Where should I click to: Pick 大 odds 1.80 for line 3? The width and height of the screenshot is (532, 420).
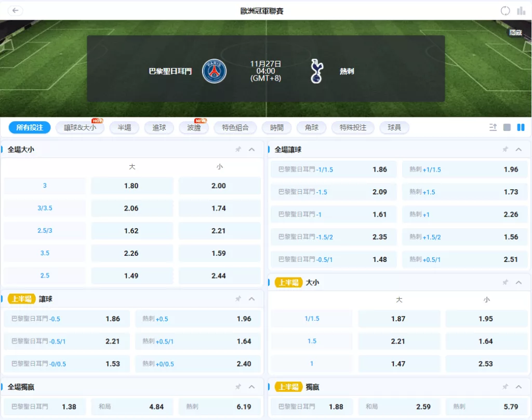[131, 186]
